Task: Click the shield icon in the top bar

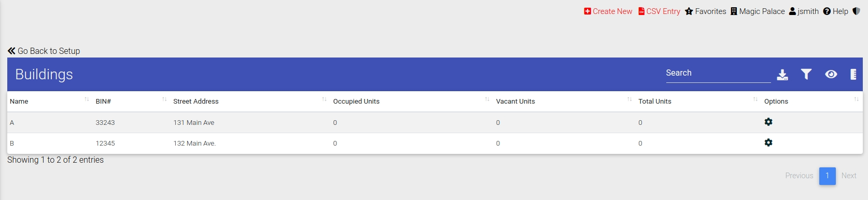Action: [856, 11]
